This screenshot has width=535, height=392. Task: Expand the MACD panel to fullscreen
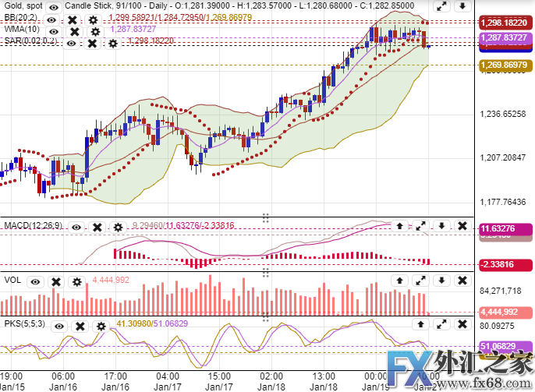point(420,226)
